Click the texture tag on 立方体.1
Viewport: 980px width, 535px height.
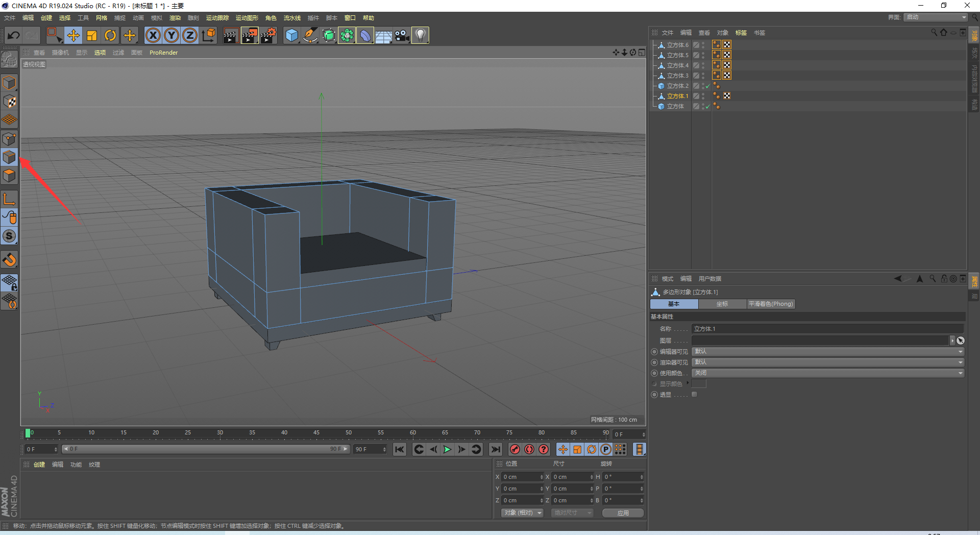coord(727,96)
